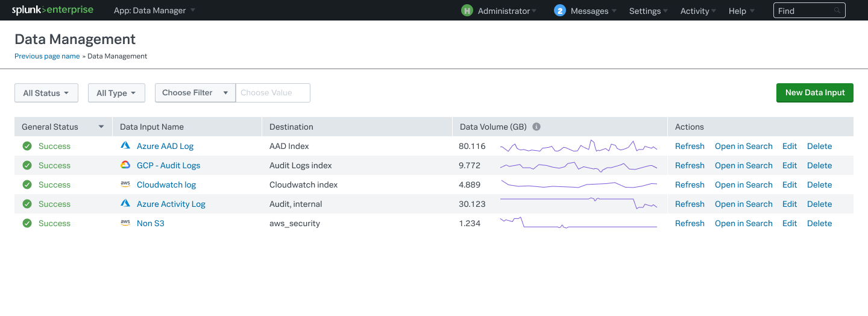Open the GCP - Audit Logs link

pyautogui.click(x=168, y=165)
